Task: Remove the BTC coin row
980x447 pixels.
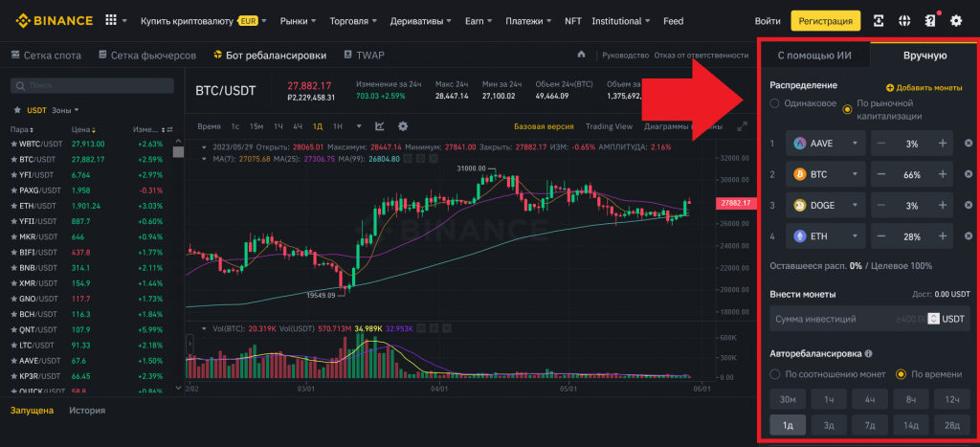Action: tap(969, 174)
